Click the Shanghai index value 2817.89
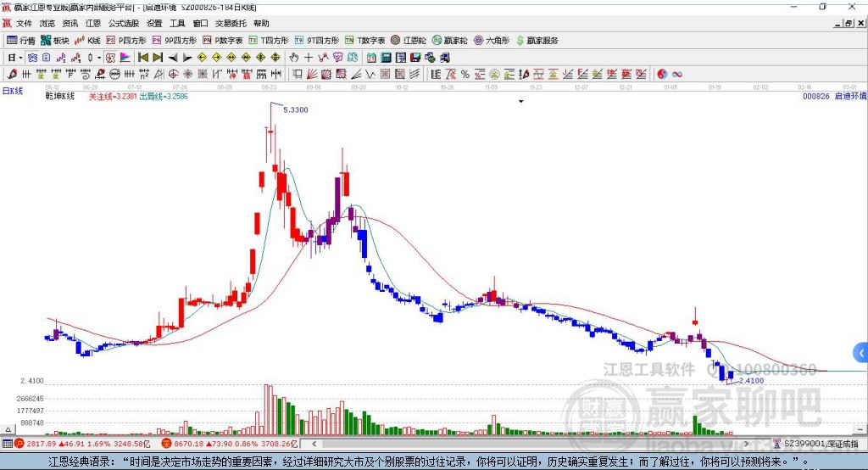868x470 pixels. [x=42, y=444]
